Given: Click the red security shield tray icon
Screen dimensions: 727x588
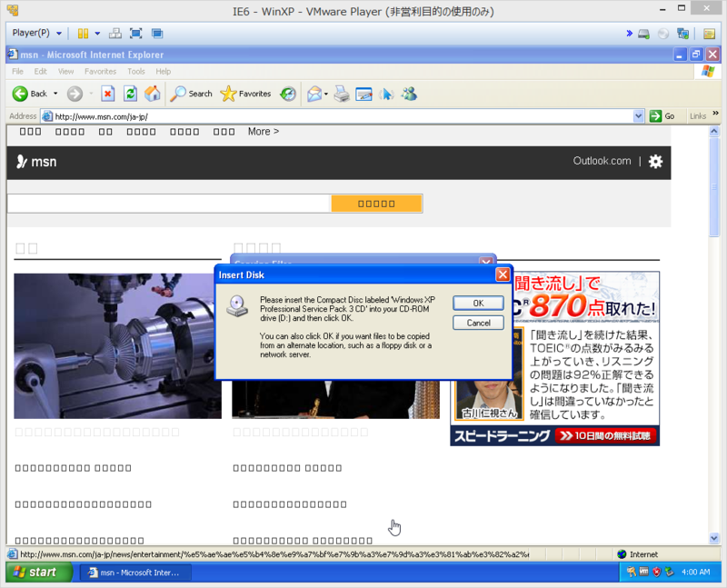Looking at the screenshot, I should [x=656, y=572].
